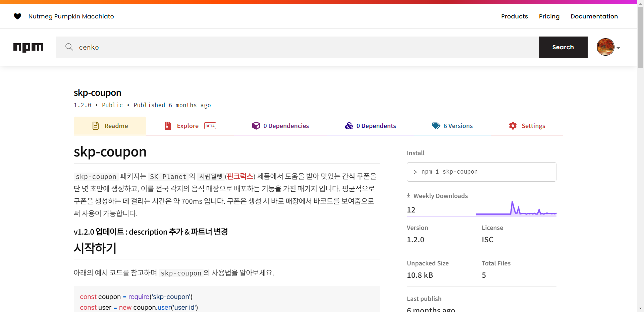Image resolution: width=644 pixels, height=312 pixels.
Task: Switch to the 6 Versions tab
Action: 458,126
